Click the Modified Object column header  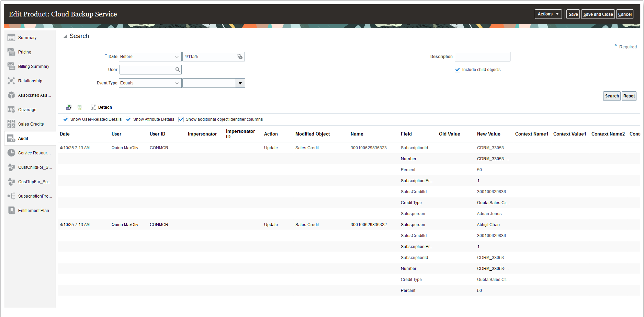(313, 134)
